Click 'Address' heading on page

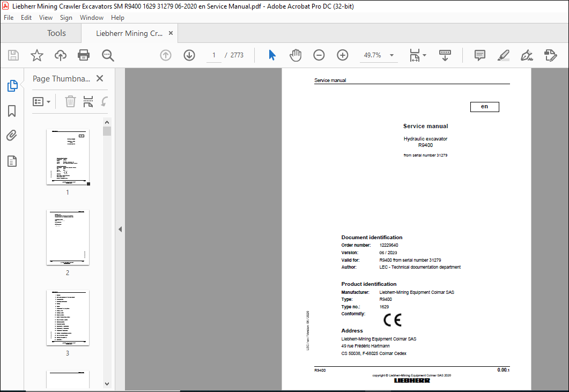coord(352,331)
